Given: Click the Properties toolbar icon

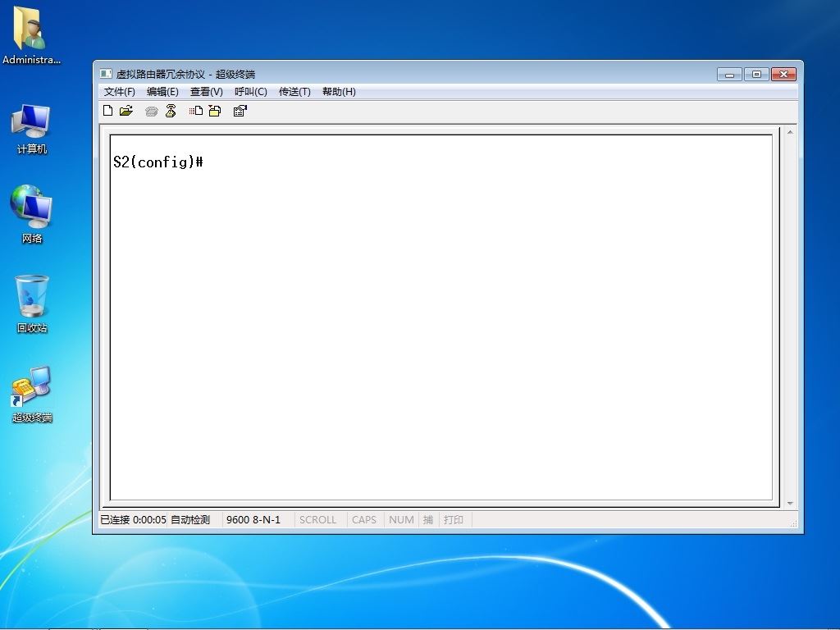Looking at the screenshot, I should coord(240,111).
